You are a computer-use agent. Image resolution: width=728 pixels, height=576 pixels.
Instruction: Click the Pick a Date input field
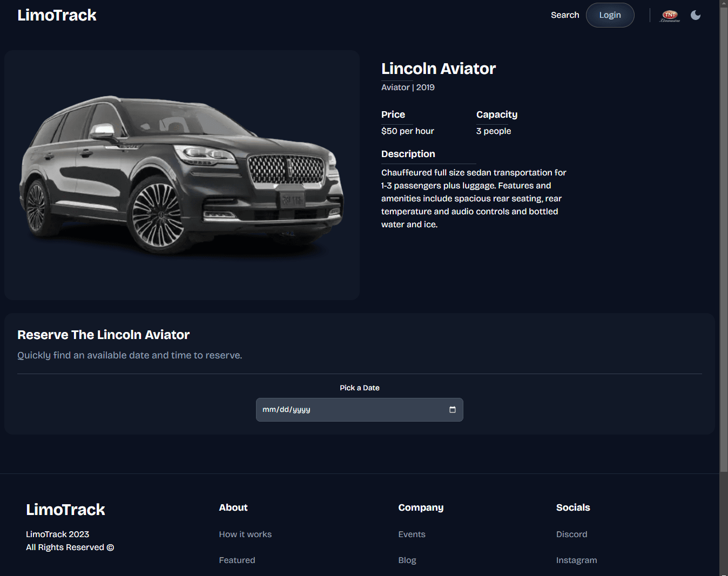(360, 410)
